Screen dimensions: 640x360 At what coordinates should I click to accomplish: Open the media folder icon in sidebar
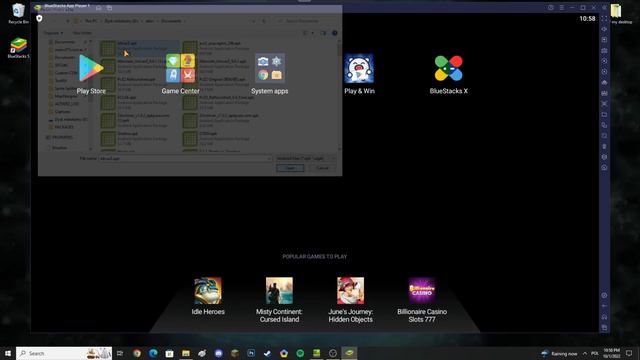coord(604,115)
